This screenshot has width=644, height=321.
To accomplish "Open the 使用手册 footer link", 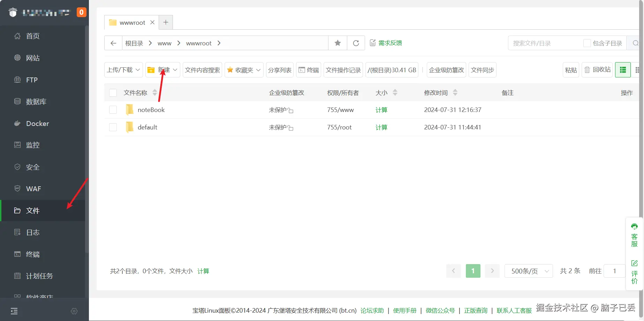I will pyautogui.click(x=404, y=311).
